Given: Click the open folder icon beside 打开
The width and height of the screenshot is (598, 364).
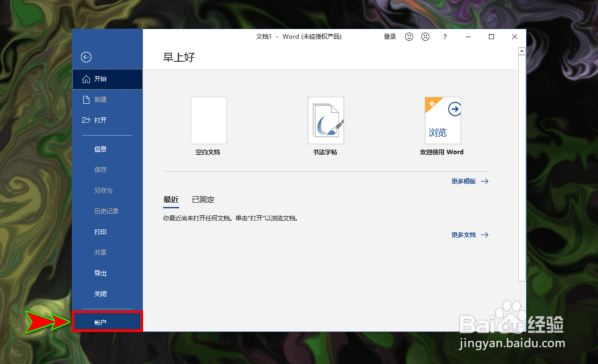Looking at the screenshot, I should (x=86, y=120).
